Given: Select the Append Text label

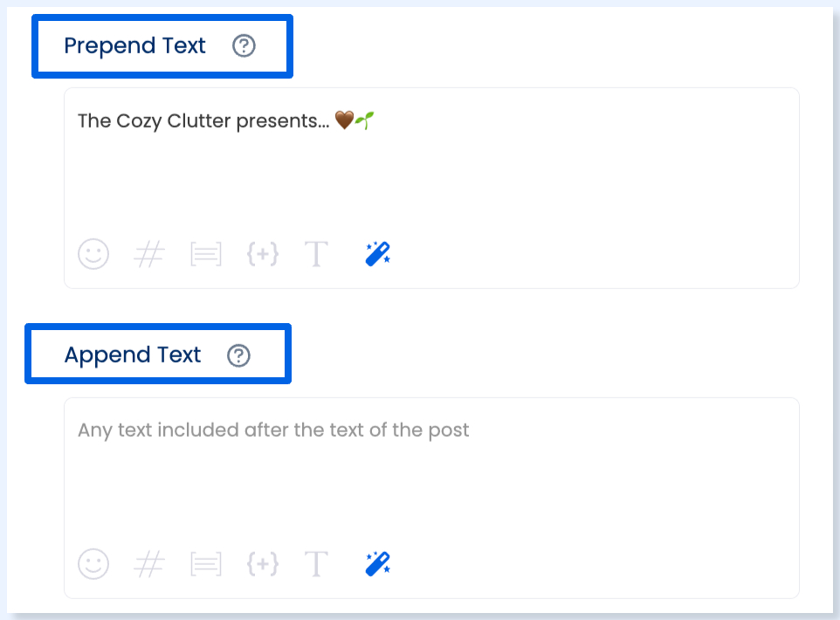Looking at the screenshot, I should [133, 355].
